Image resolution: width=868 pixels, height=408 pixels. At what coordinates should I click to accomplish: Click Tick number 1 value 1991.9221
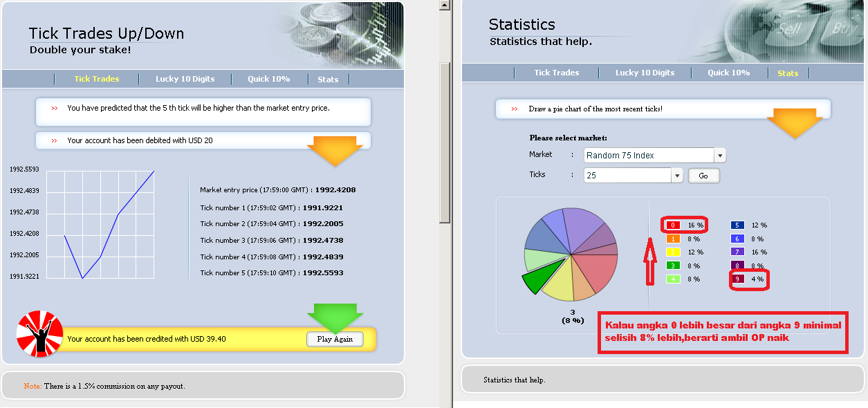point(323,207)
